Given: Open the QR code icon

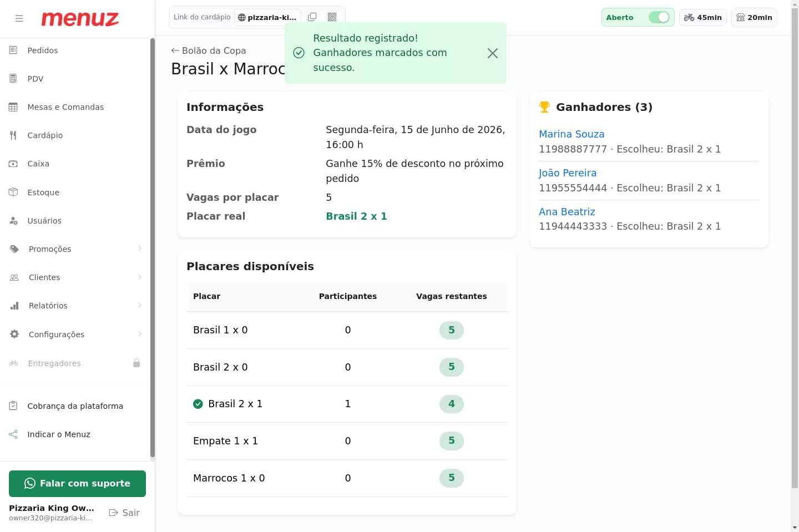Looking at the screenshot, I should (x=332, y=17).
